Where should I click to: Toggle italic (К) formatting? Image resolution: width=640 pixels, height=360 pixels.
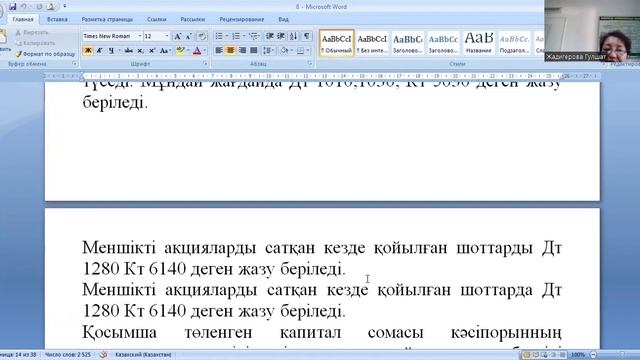tap(99, 51)
